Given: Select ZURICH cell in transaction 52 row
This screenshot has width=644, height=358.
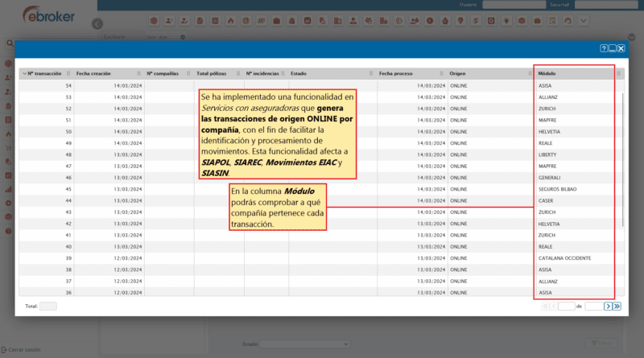Looking at the screenshot, I should tap(547, 109).
